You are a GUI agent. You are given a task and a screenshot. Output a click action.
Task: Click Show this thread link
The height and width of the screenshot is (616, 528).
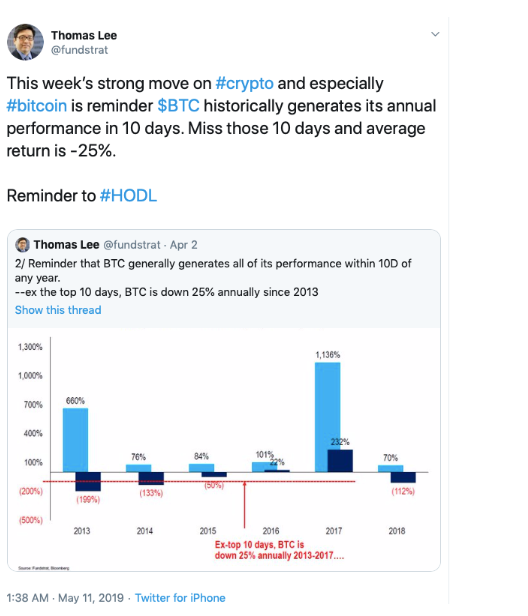click(58, 310)
